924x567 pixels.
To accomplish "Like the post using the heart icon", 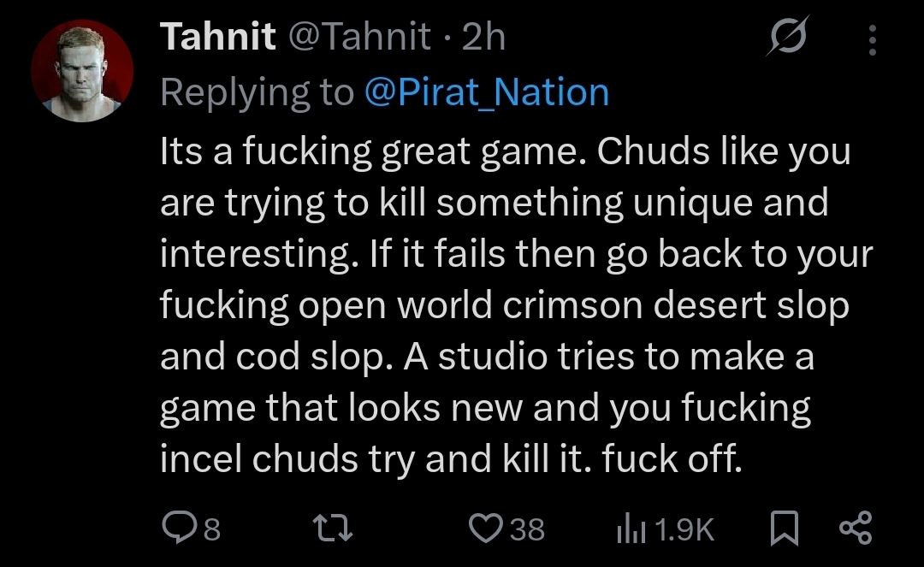I will click(486, 528).
